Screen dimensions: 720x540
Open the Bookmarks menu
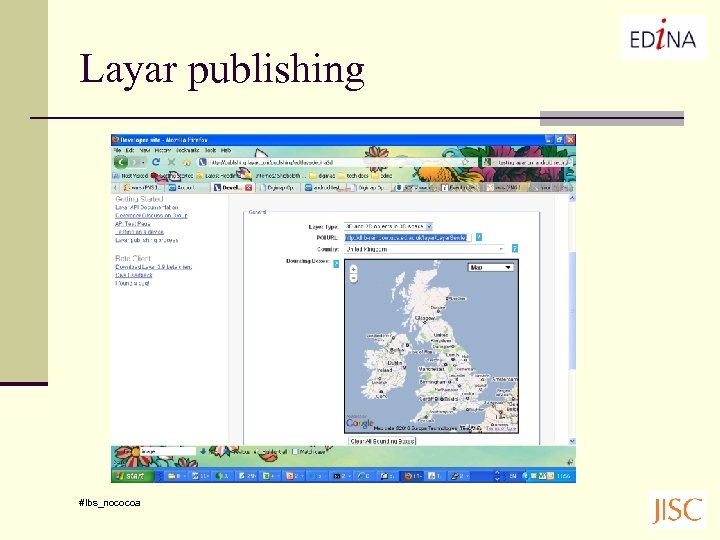coord(187,150)
